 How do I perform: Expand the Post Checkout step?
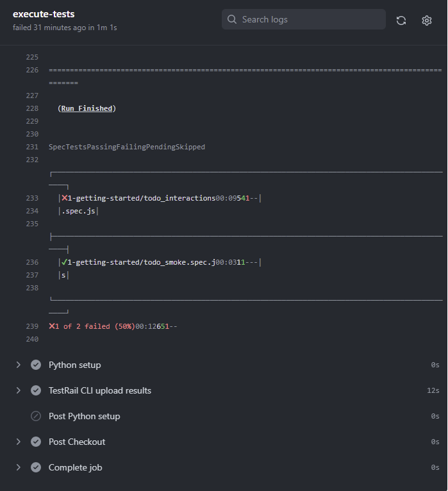click(18, 442)
